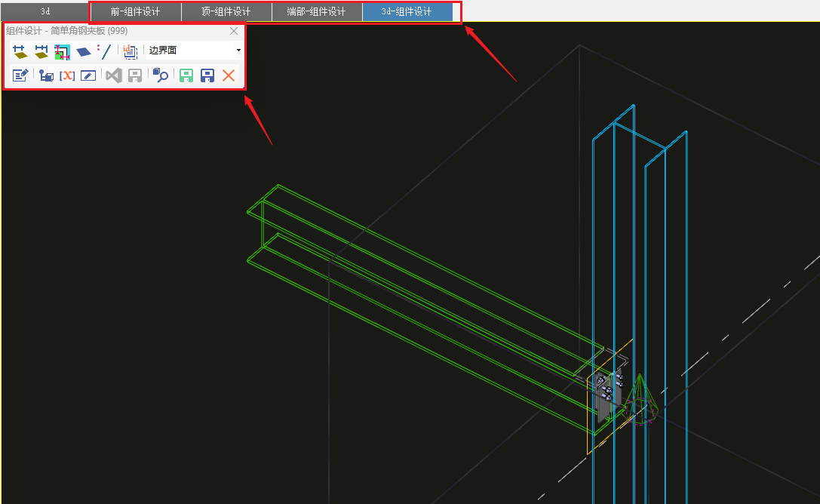Viewport: 820px width, 504px height.
Task: Click the first plane distance constraint icon
Action: pos(20,51)
